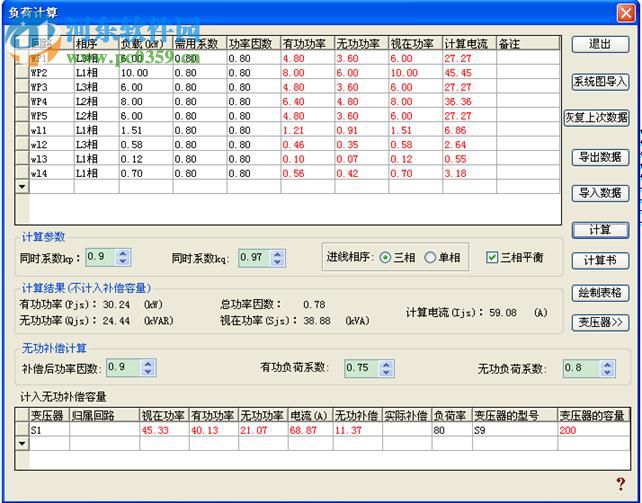642x503 pixels.
Task: Select the WP5 circuit cell
Action: click(52, 116)
